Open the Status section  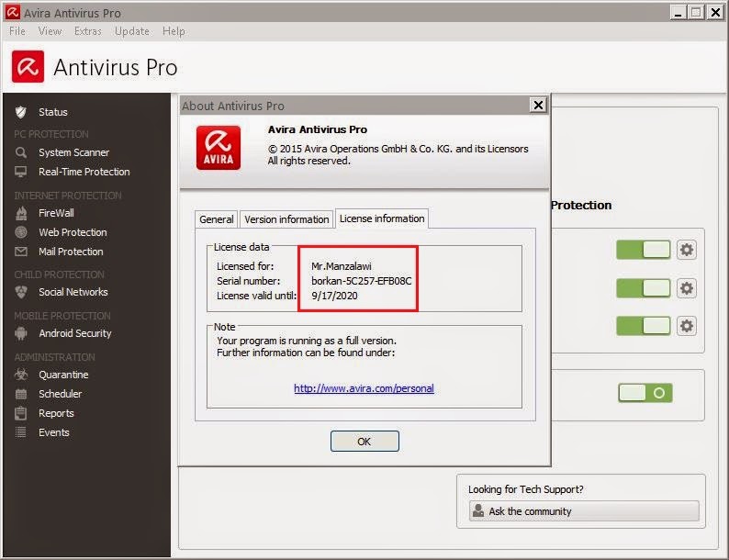pos(53,112)
